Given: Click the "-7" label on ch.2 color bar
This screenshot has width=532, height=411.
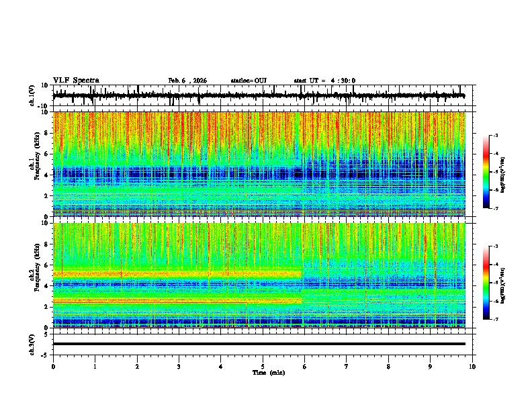Looking at the screenshot, I should pos(496,320).
